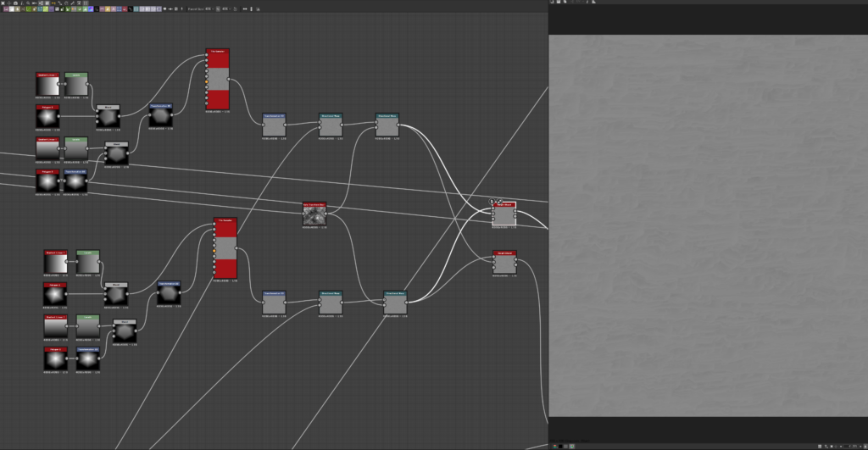
Task: Click the vertical align arrows icon
Action: coord(251,8)
